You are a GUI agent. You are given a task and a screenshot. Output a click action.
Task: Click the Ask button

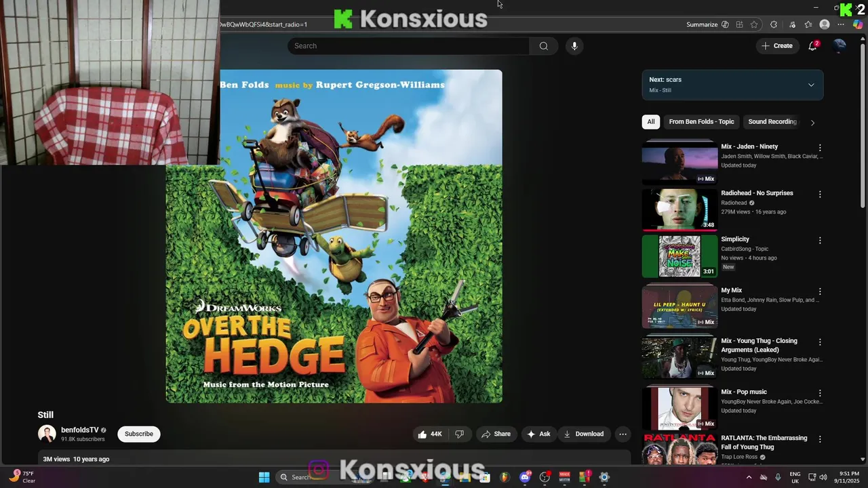(538, 434)
